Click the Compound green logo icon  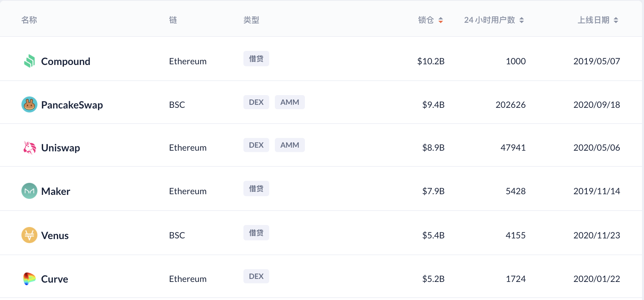click(x=29, y=61)
